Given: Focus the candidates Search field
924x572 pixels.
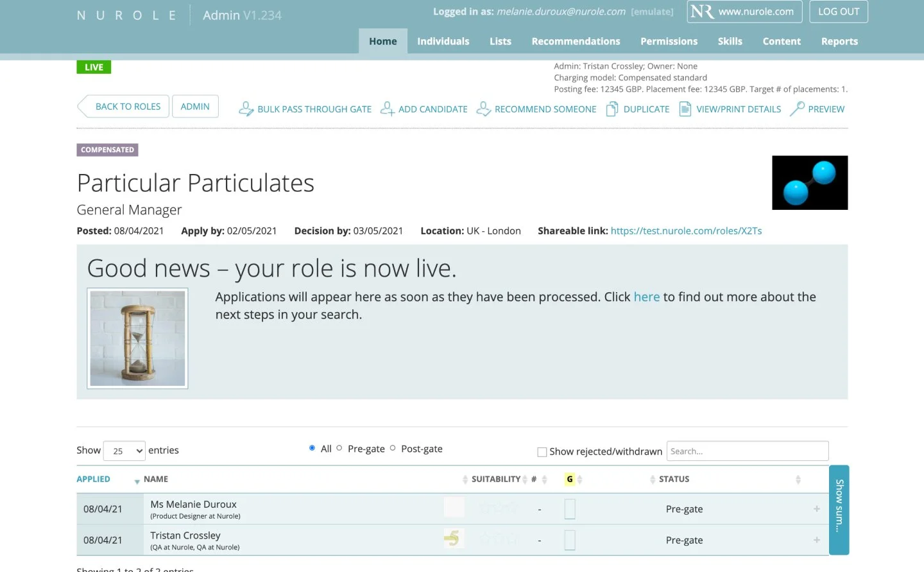Looking at the screenshot, I should [x=748, y=451].
